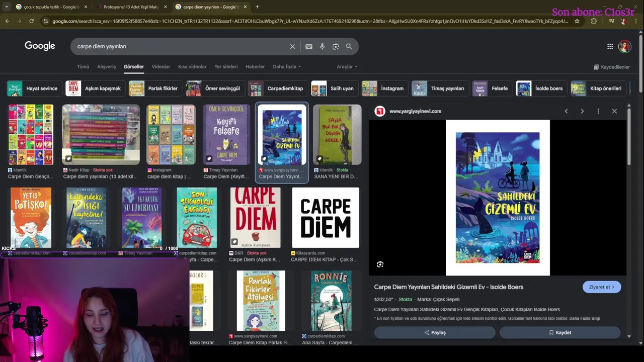Image resolution: width=644 pixels, height=362 pixels.
Task: Click the large Sahildeki Gizemli Ev preview image
Action: [498, 198]
